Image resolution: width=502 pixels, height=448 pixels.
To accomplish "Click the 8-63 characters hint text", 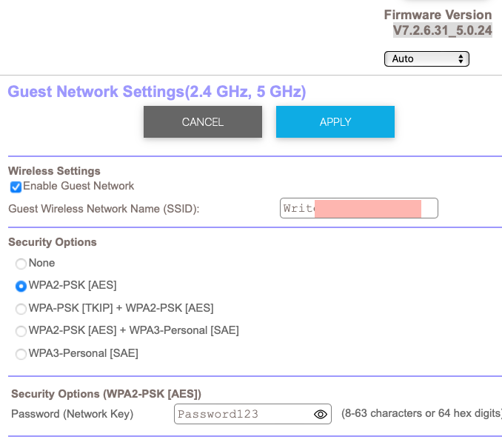I will pyautogui.click(x=421, y=414).
